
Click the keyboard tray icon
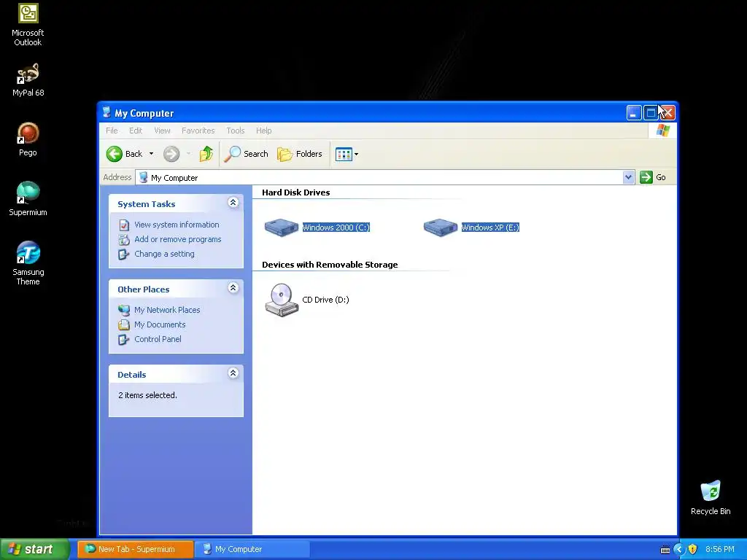coord(665,550)
